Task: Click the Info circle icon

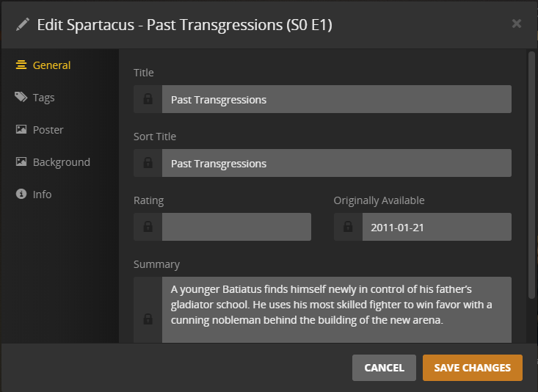Action: [x=21, y=194]
